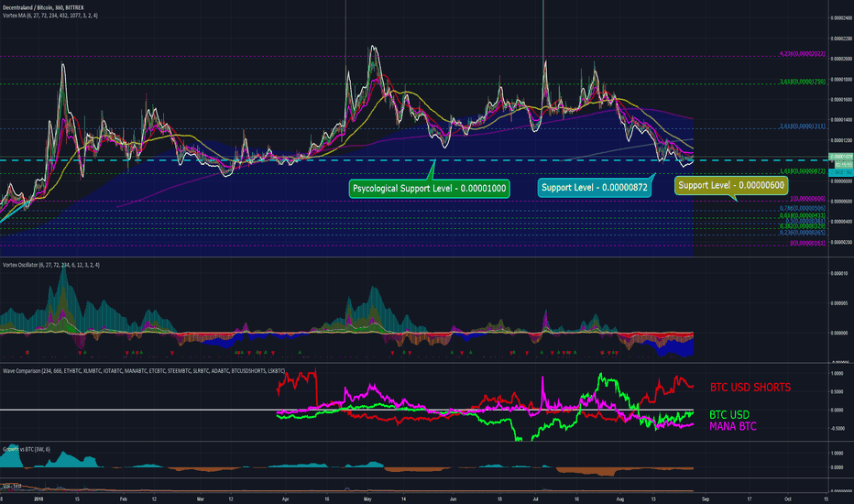Image resolution: width=854 pixels, height=504 pixels.
Task: Click the Apr date on time axis
Action: (285, 499)
